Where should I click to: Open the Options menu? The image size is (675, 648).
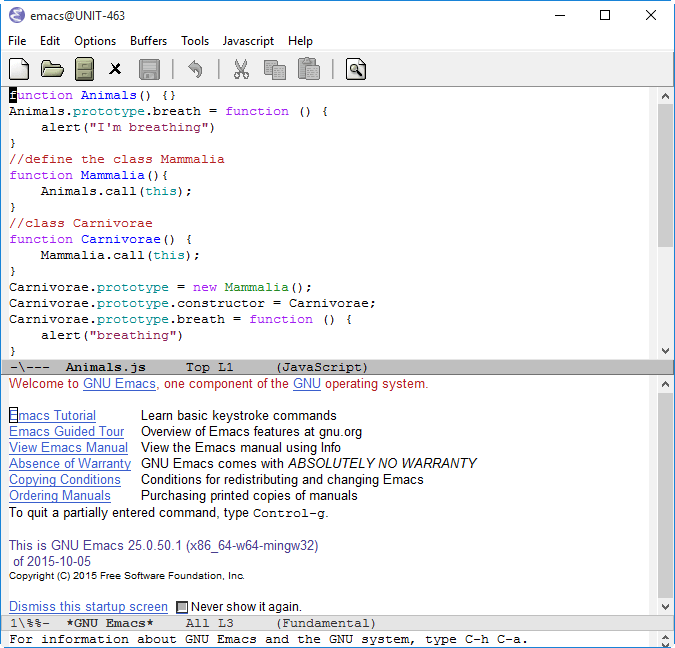(x=95, y=41)
